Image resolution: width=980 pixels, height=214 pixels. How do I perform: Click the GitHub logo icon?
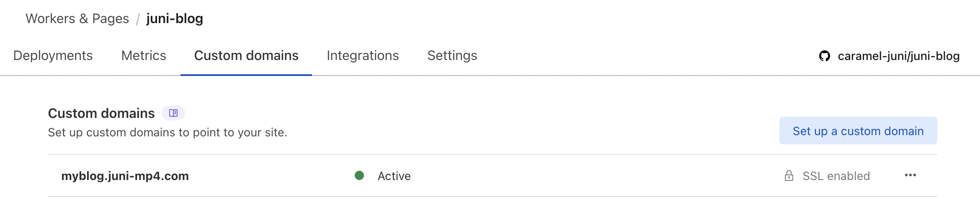[x=824, y=56]
